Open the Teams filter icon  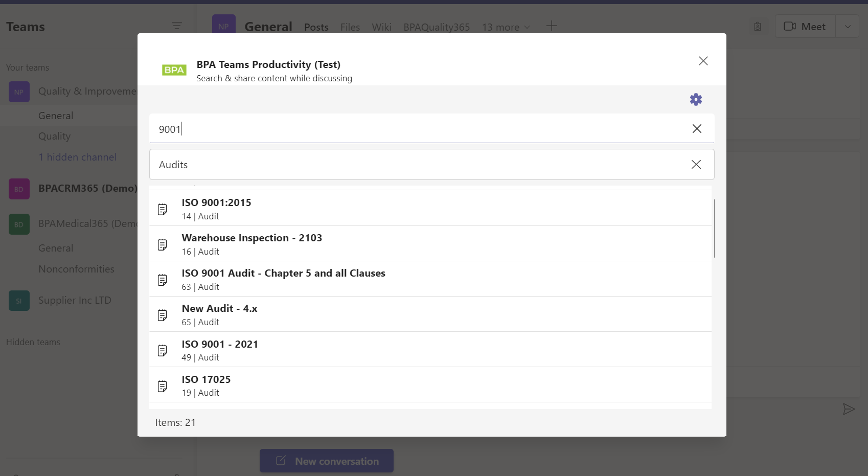177,26
